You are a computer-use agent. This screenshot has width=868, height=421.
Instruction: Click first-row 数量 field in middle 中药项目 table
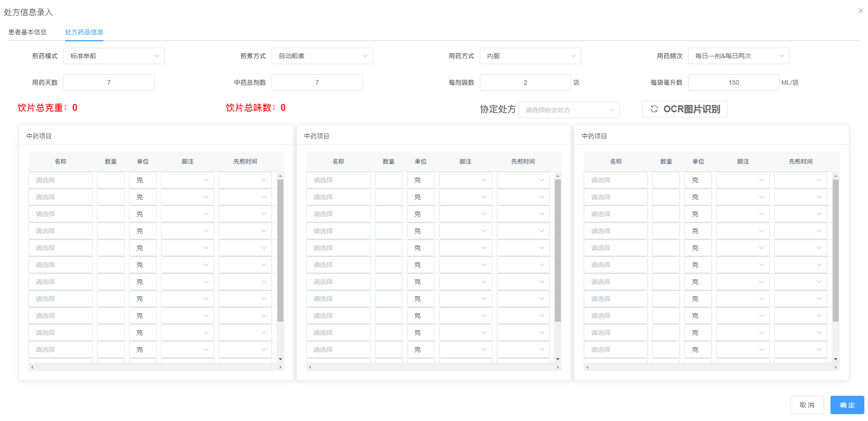click(x=389, y=180)
